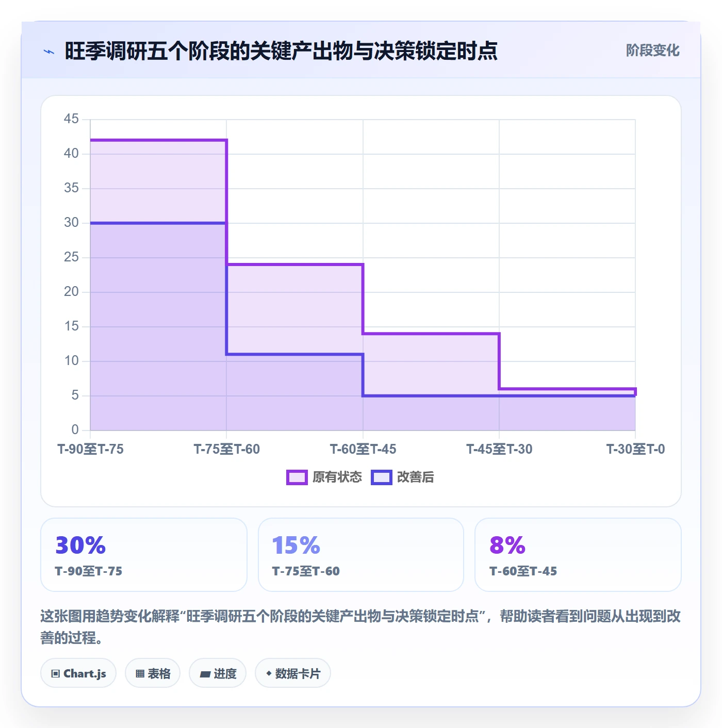The width and height of the screenshot is (722, 728).
Task: Click the description paragraph starting 这张图用趋势变化解释
Action: (360, 627)
